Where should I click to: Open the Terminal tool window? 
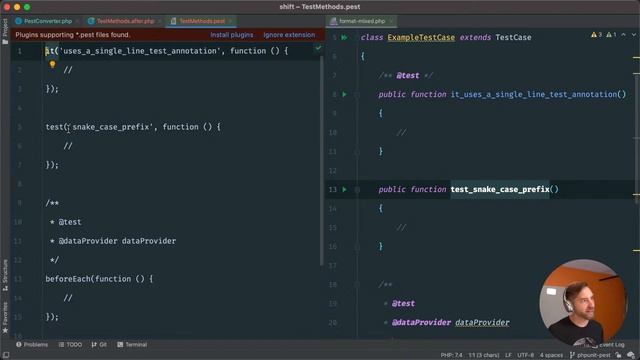coord(132,344)
